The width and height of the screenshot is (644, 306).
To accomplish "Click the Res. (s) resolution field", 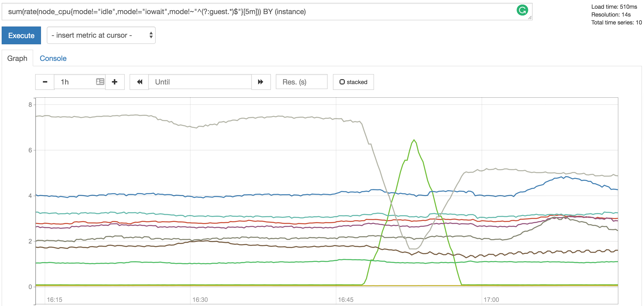I will click(301, 82).
